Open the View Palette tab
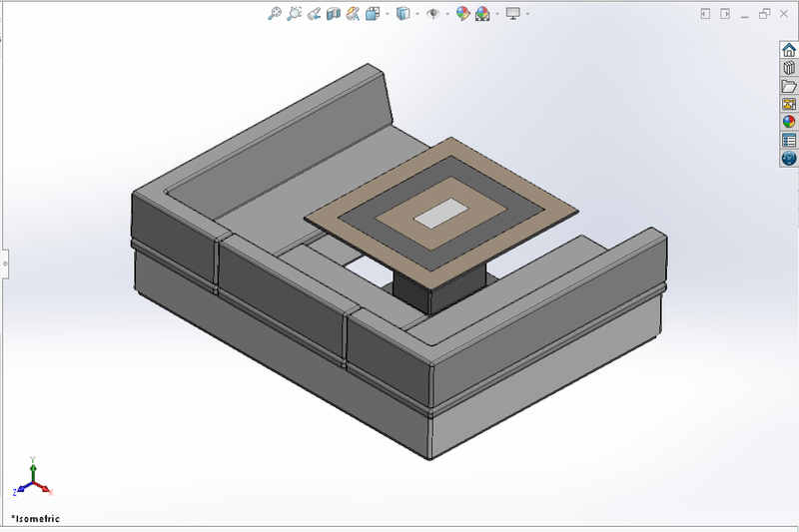Screen dimensions: 799x532 click(789, 104)
